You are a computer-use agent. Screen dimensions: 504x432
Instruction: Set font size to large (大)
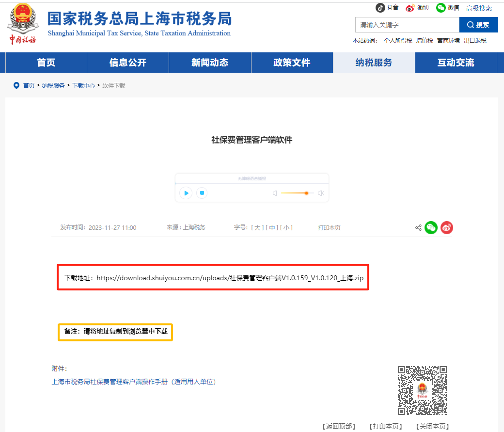point(257,227)
